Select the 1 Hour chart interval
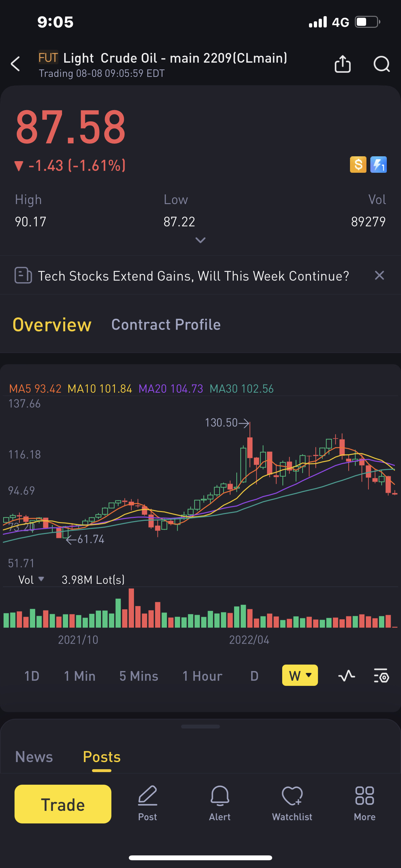401x868 pixels. 202,676
